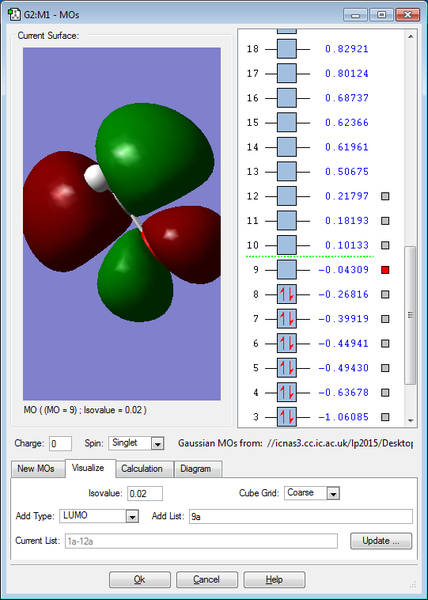This screenshot has width=428, height=600.
Task: Click the Current List field showing 1a-12a
Action: (x=201, y=541)
